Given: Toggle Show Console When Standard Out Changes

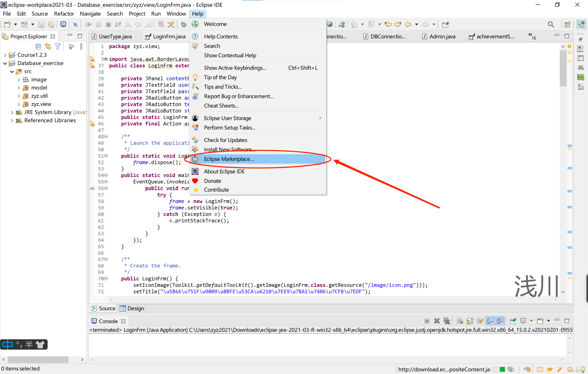Looking at the screenshot, I should click(490, 321).
